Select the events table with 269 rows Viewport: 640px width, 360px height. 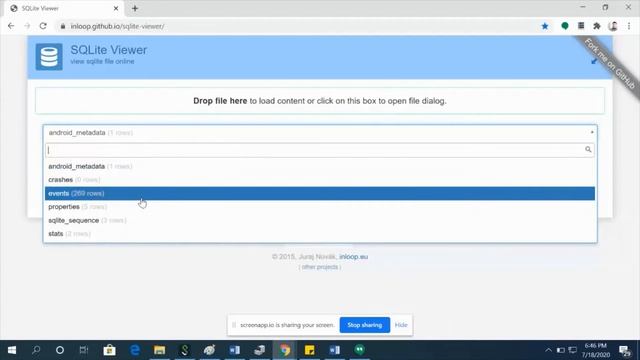click(x=320, y=193)
